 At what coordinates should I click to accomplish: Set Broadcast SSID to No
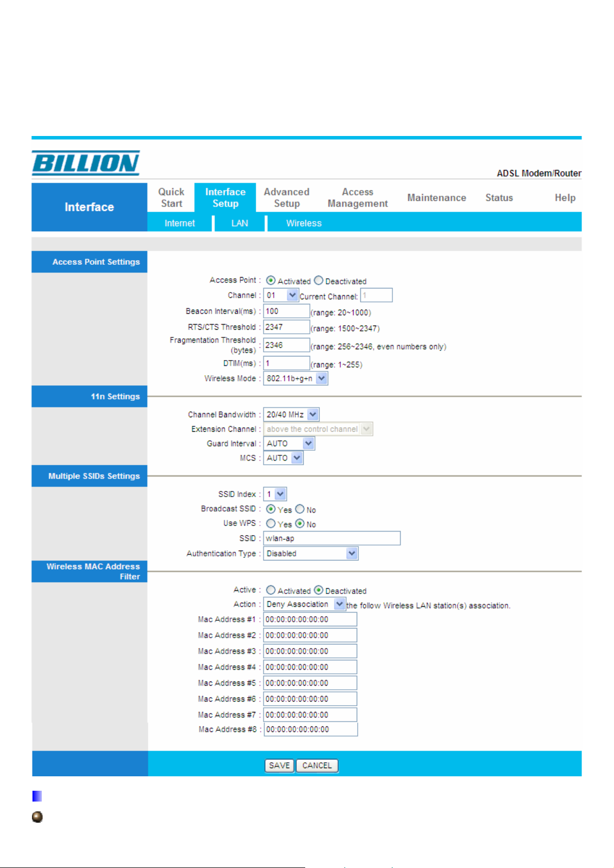pyautogui.click(x=300, y=509)
